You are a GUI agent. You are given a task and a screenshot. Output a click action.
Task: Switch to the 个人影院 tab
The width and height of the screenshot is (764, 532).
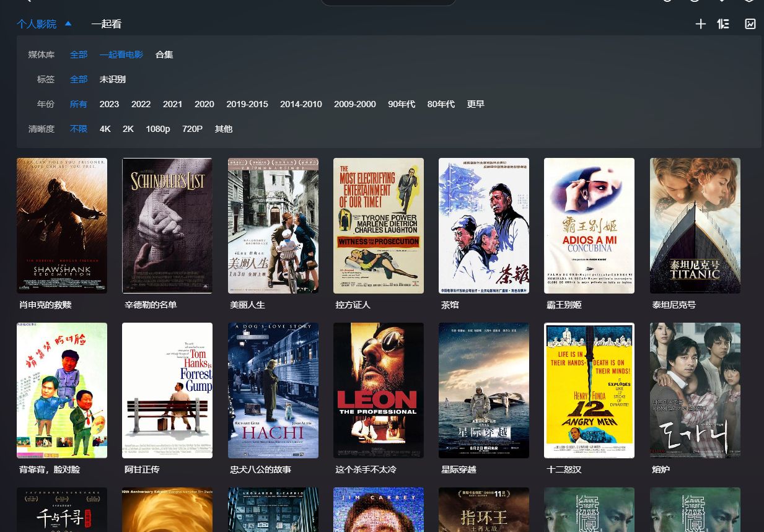click(37, 24)
